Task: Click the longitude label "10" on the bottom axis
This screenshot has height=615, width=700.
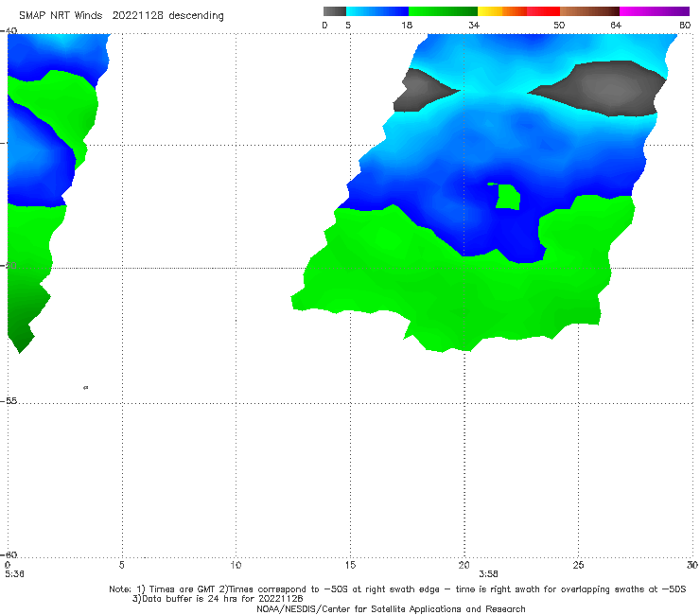Action: (236, 565)
